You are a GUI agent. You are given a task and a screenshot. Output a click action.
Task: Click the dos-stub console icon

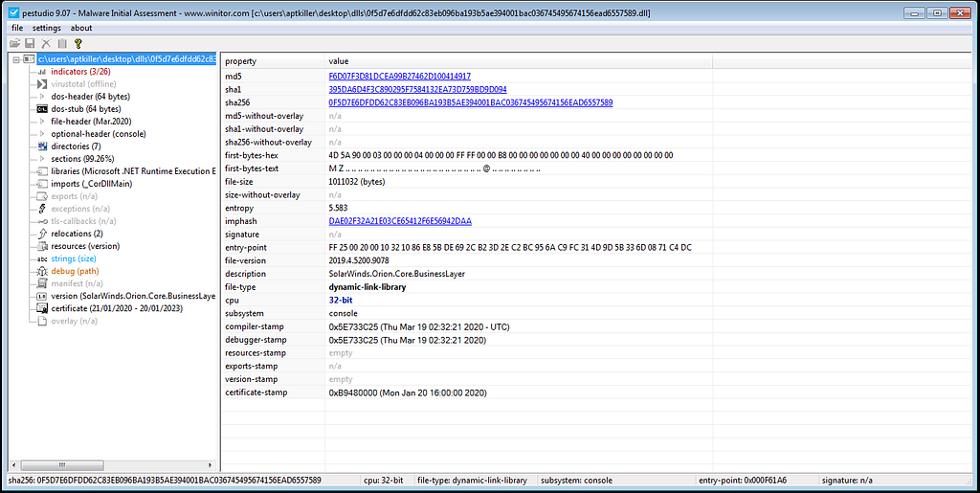click(42, 109)
